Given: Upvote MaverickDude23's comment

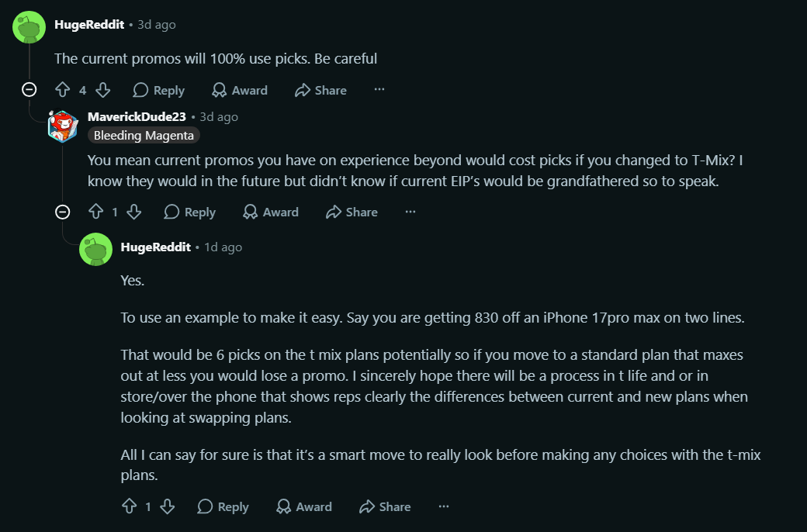Looking at the screenshot, I should (95, 212).
